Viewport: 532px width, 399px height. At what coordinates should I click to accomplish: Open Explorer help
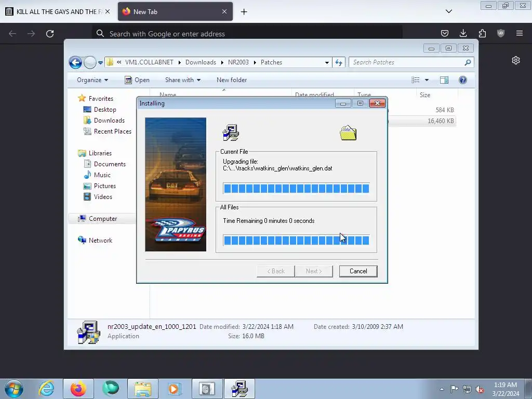463,80
